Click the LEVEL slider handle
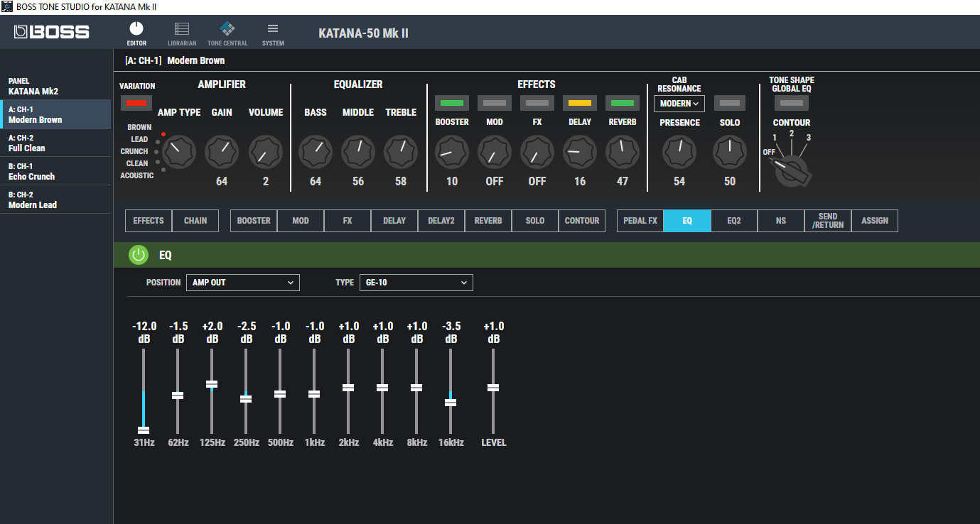This screenshot has height=524, width=980. pos(493,388)
